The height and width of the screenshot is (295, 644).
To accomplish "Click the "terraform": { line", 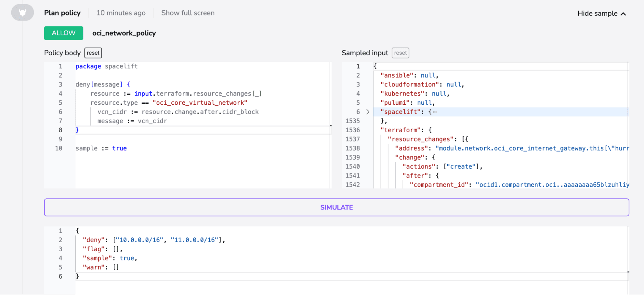I will [x=406, y=130].
